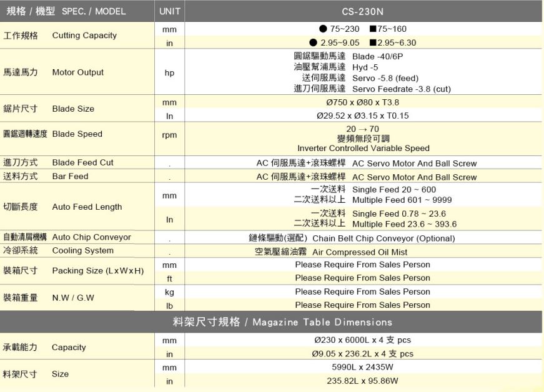Select the magazine "Size" row label
The width and height of the screenshot is (544, 392).
(x=60, y=374)
